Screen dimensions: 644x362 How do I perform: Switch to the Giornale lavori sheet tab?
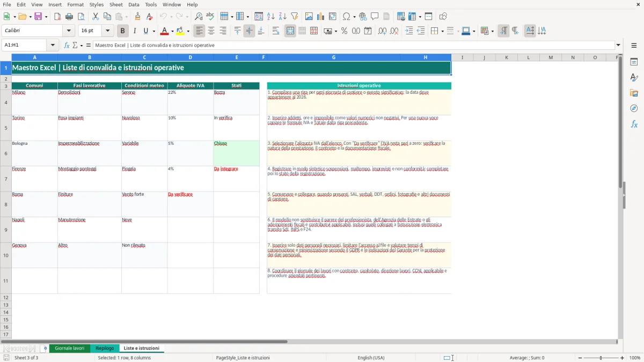point(70,348)
